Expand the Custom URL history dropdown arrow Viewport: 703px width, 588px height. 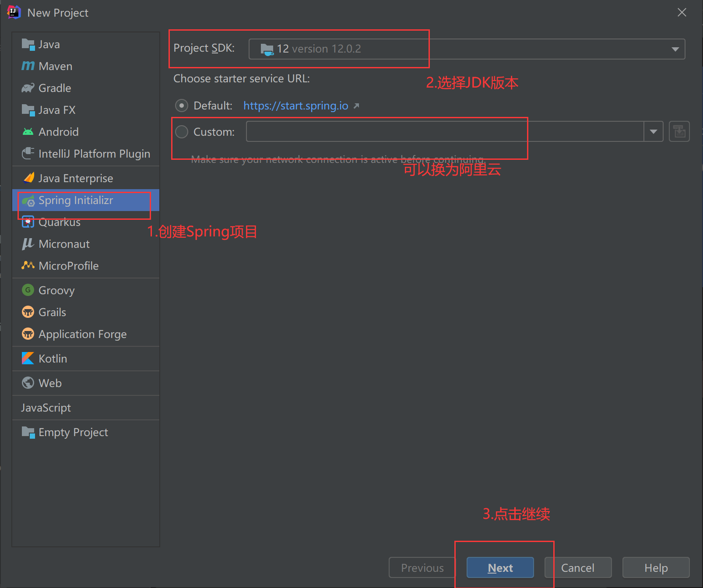coord(654,131)
